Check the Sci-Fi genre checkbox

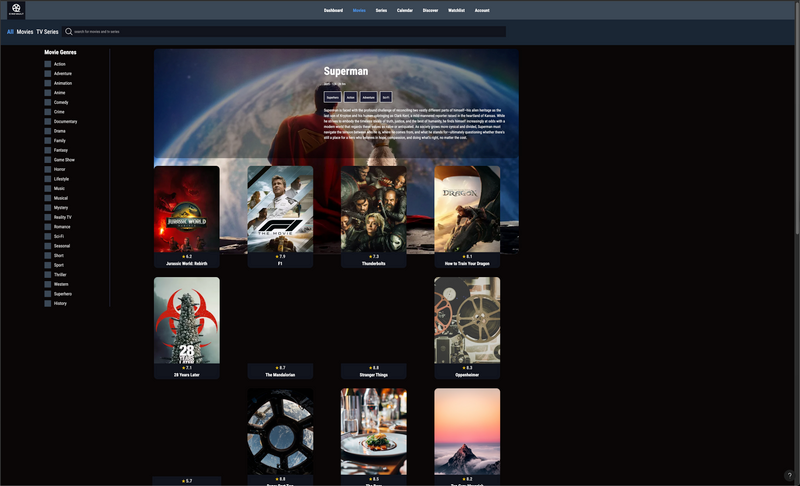click(47, 236)
